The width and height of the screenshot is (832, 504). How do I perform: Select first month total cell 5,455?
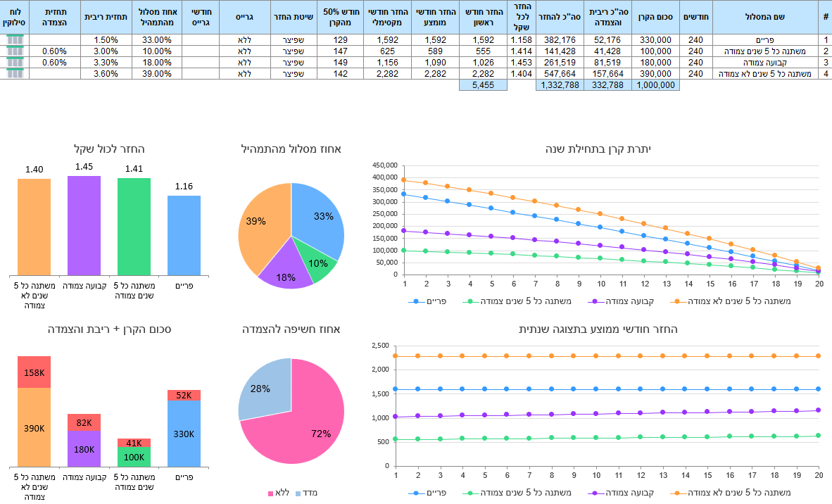point(483,85)
